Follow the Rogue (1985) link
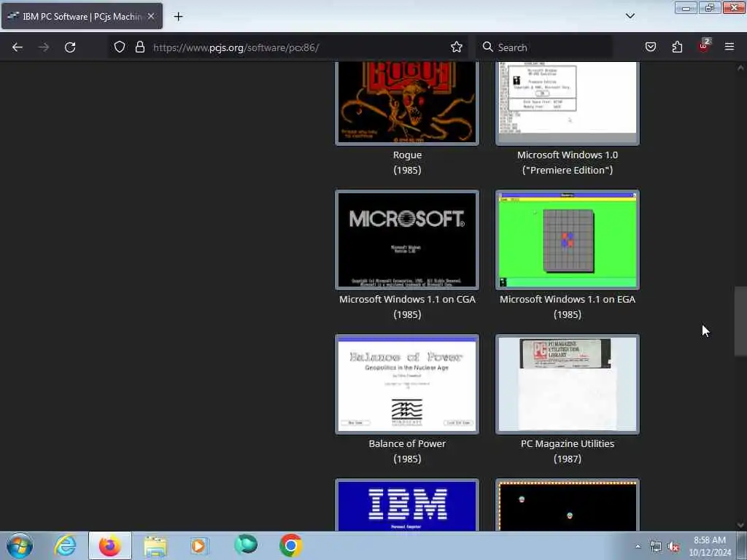747x560 pixels. coord(407,163)
